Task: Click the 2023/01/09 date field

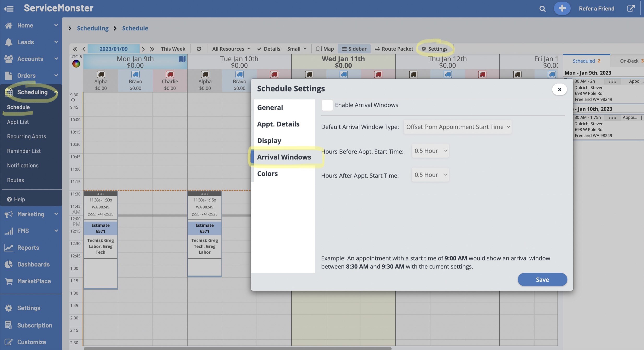Action: 113,49
